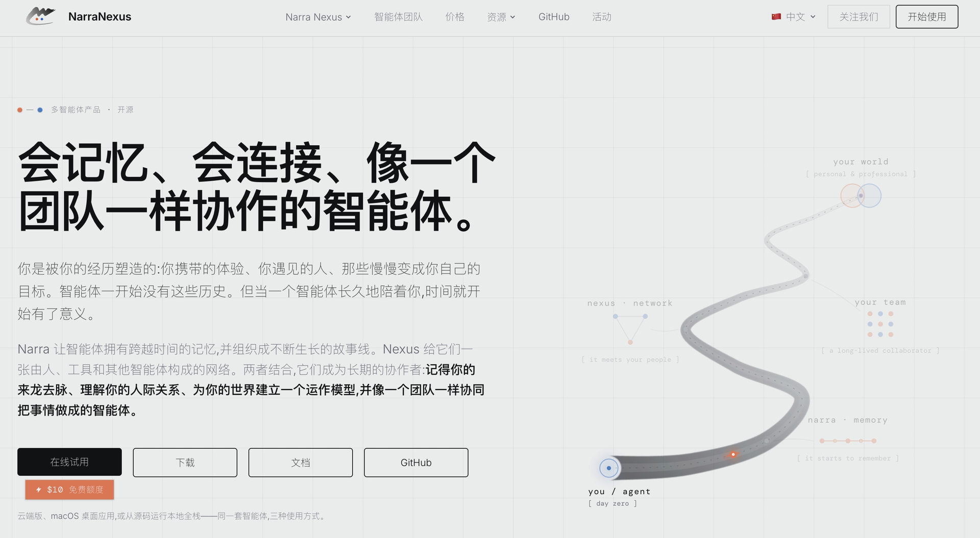Image resolution: width=980 pixels, height=538 pixels.
Task: Click the 'your team' label
Action: (880, 302)
